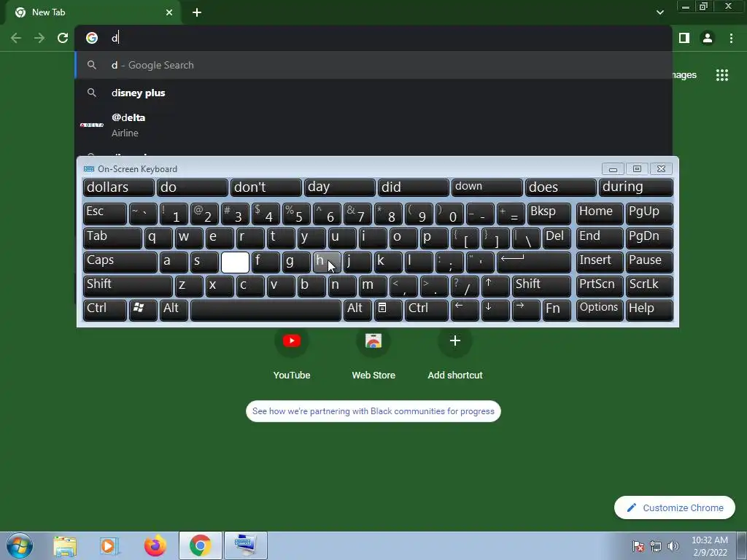Click the down arrow key

point(495,310)
